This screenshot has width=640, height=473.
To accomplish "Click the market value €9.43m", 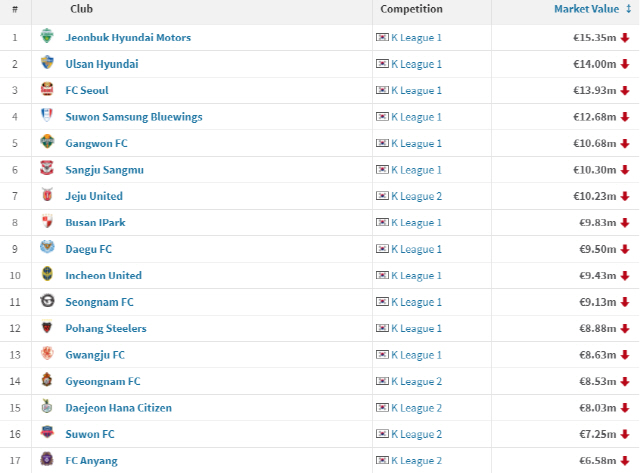I will click(598, 275).
